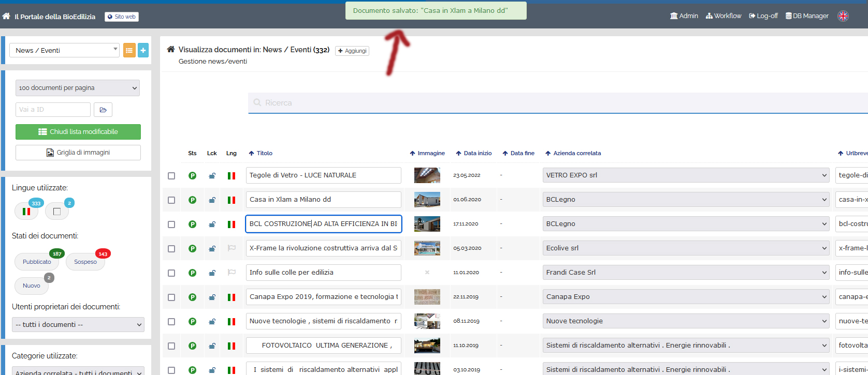The image size is (868, 375).
Task: Click the blue plus icon beside category dropdown
Action: (x=143, y=50)
